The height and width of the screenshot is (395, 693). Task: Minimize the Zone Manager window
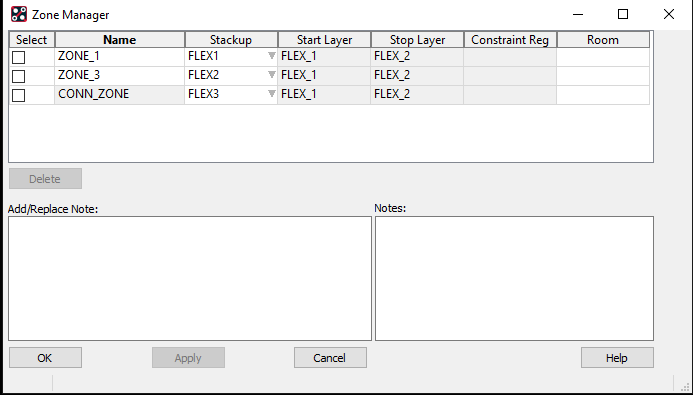[578, 14]
